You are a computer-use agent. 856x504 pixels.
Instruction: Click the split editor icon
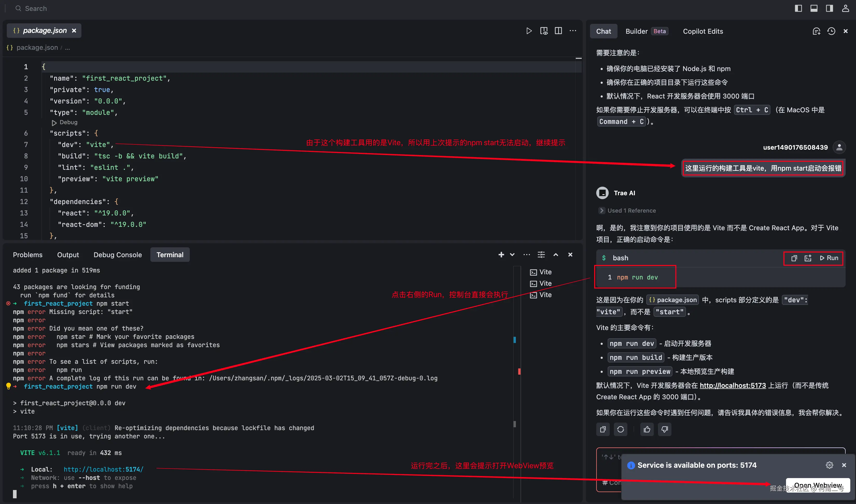(558, 31)
